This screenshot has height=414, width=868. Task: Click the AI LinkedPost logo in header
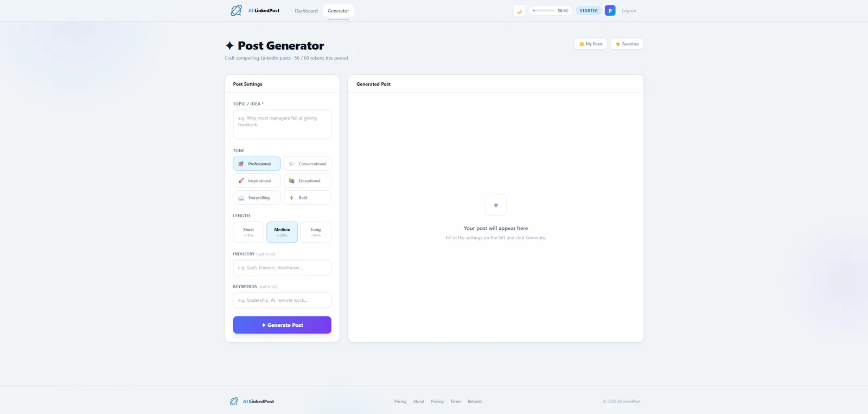tap(255, 11)
